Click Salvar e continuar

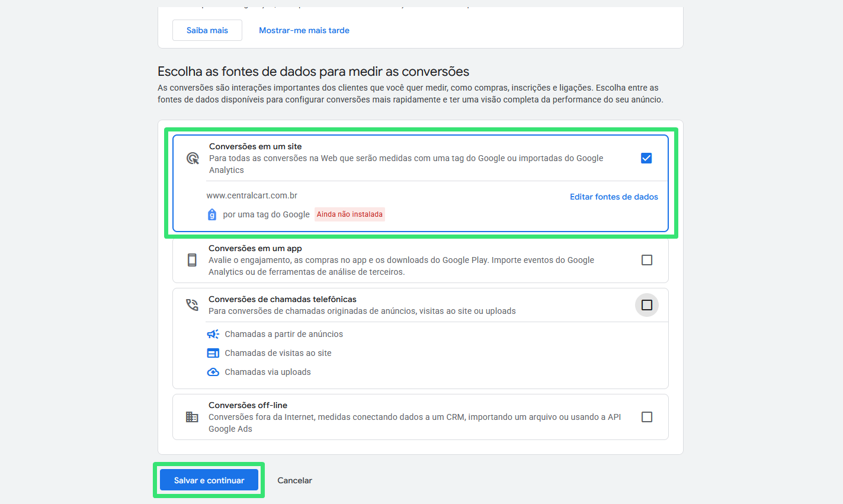[x=209, y=480]
